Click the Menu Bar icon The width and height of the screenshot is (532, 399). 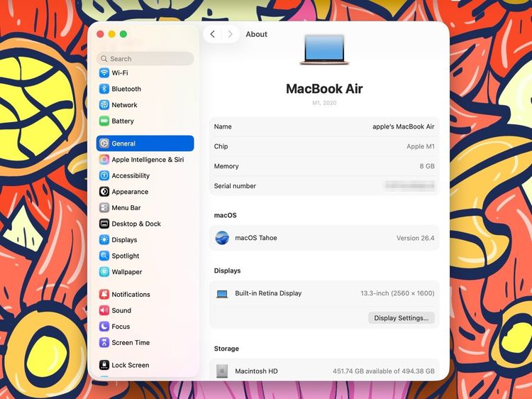[104, 207]
